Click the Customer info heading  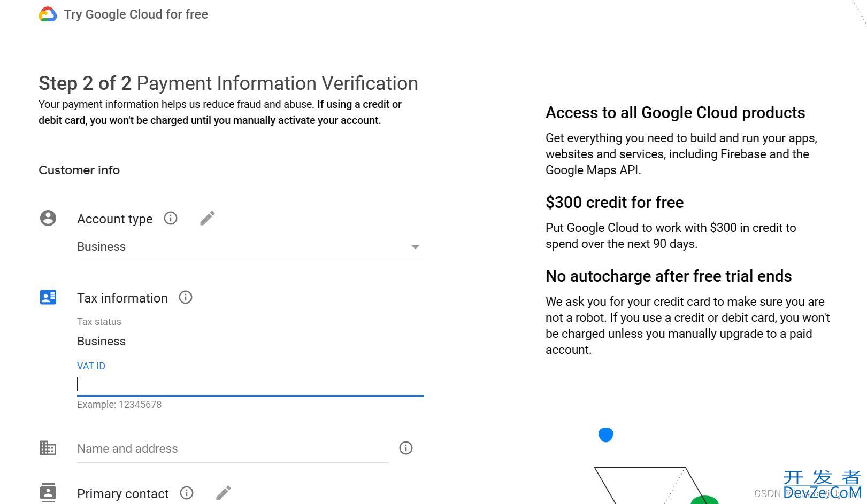tap(79, 170)
